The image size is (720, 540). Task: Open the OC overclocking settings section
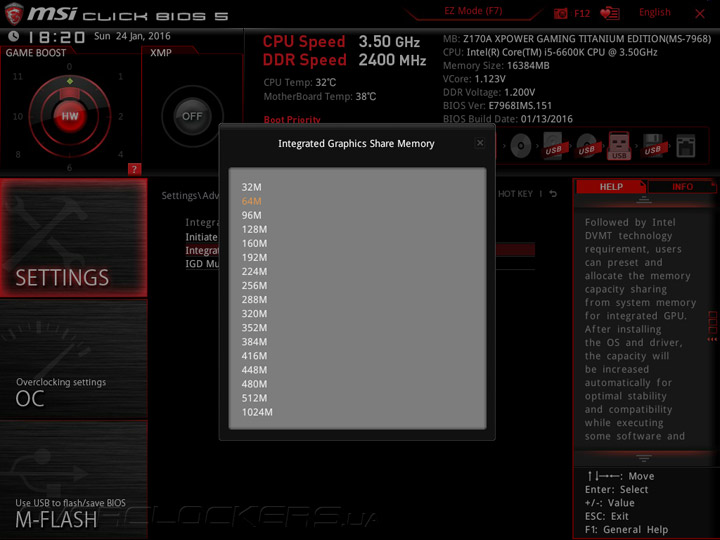click(73, 359)
